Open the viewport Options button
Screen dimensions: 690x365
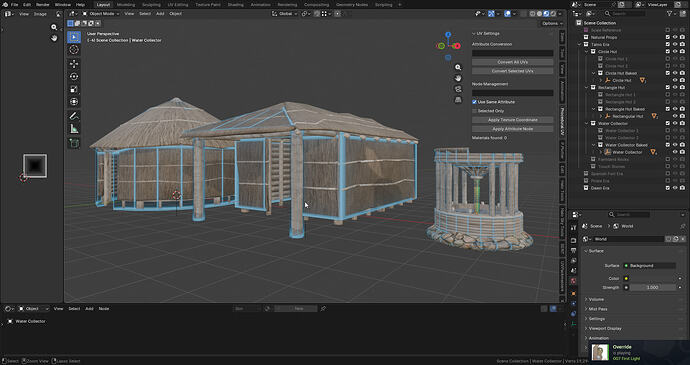pos(552,23)
